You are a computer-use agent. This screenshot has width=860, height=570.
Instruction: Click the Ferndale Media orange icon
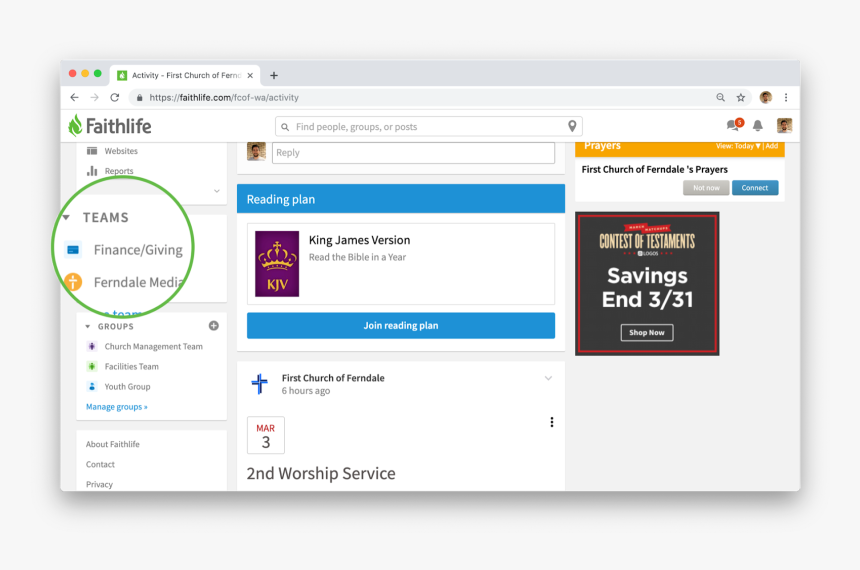pyautogui.click(x=73, y=282)
